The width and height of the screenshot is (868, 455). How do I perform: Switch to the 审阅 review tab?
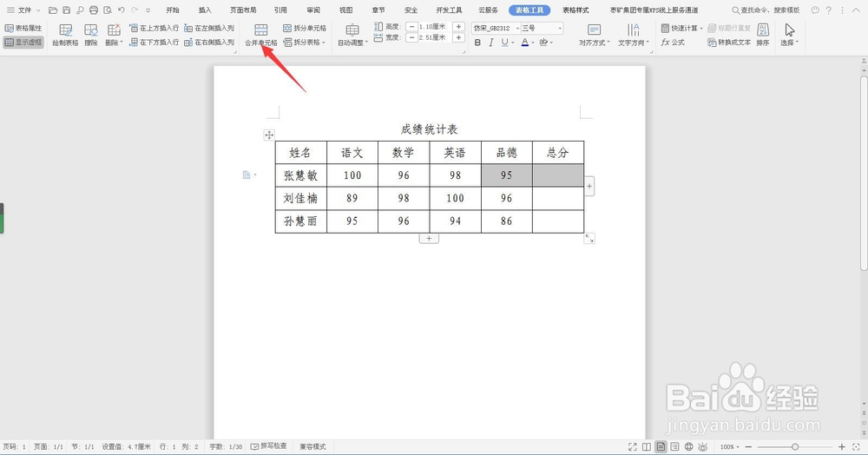click(313, 10)
